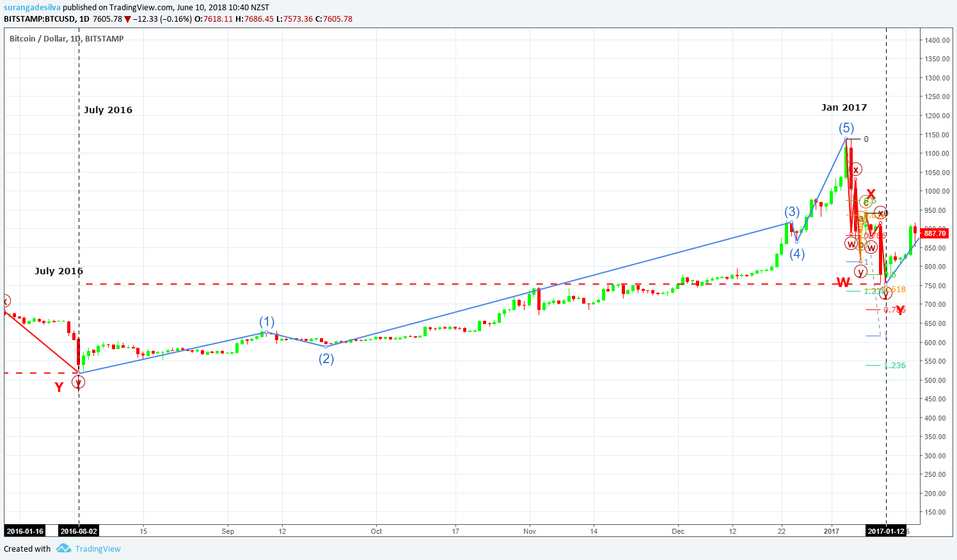This screenshot has width=957, height=560.
Task: Click the red down-triangle beside 7605.78
Action: 127,19
